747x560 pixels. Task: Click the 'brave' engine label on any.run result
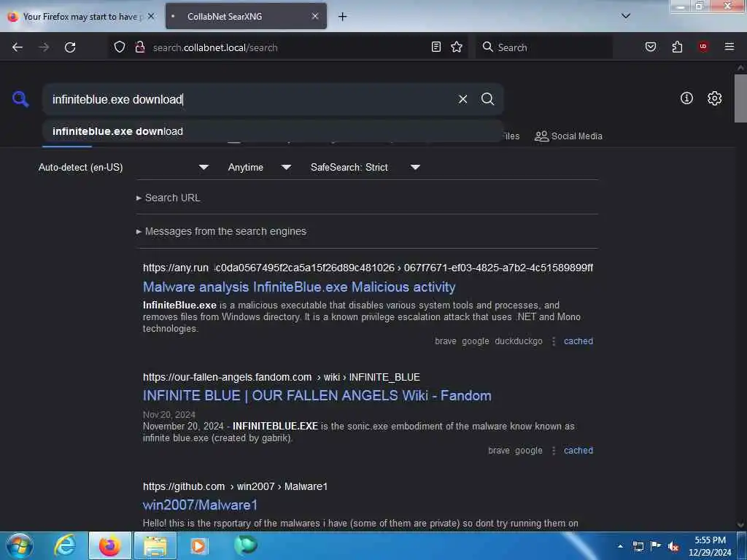(446, 341)
